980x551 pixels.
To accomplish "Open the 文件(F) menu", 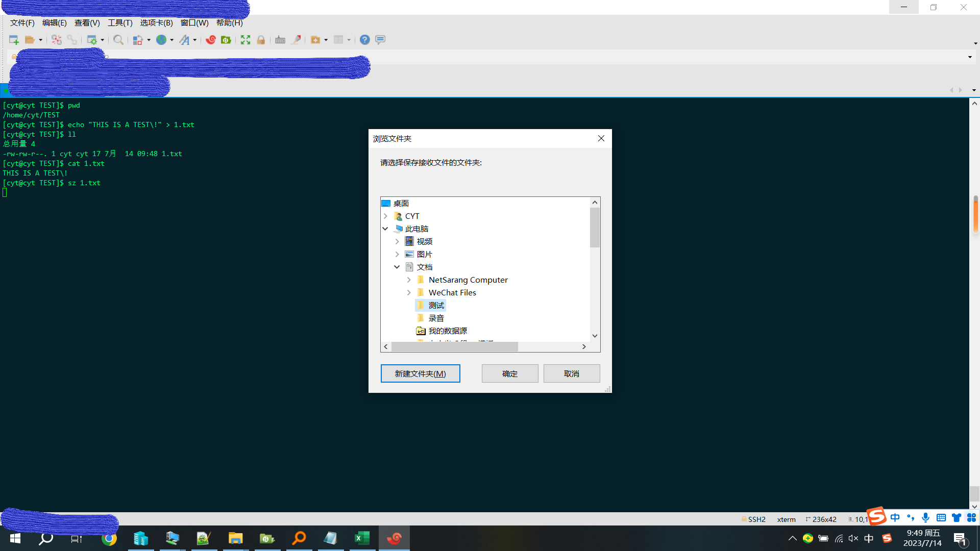I will pos(22,23).
